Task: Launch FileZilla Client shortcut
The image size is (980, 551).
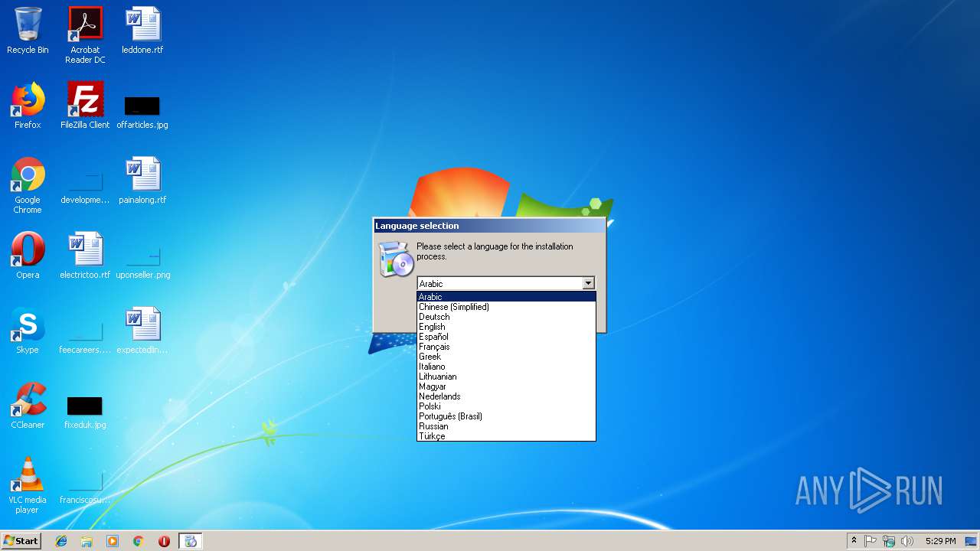Action: [x=85, y=106]
